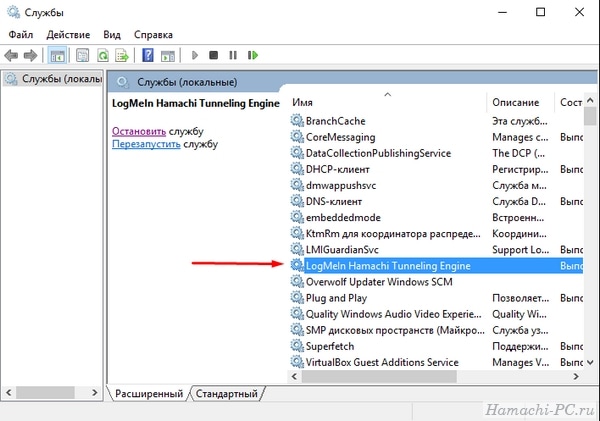Select Overwolf Updater Windows SCM
Viewport: 600px width, 421px height.
pos(436,282)
